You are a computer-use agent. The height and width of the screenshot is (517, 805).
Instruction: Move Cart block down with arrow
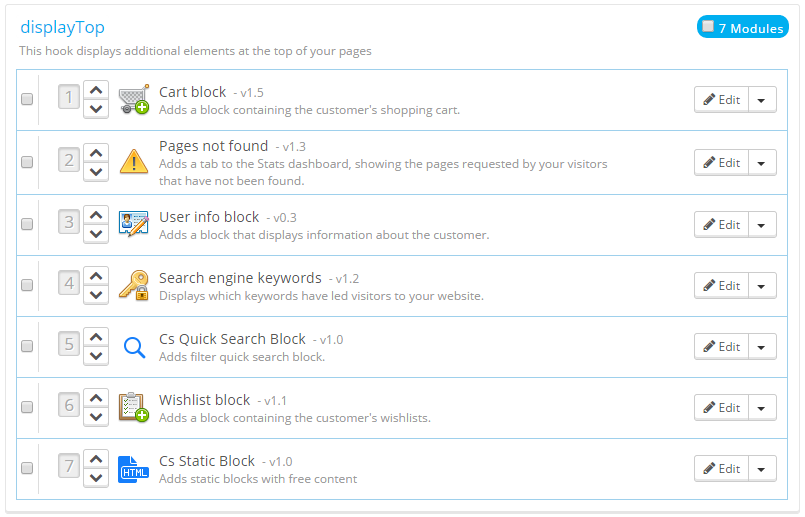pyautogui.click(x=96, y=109)
